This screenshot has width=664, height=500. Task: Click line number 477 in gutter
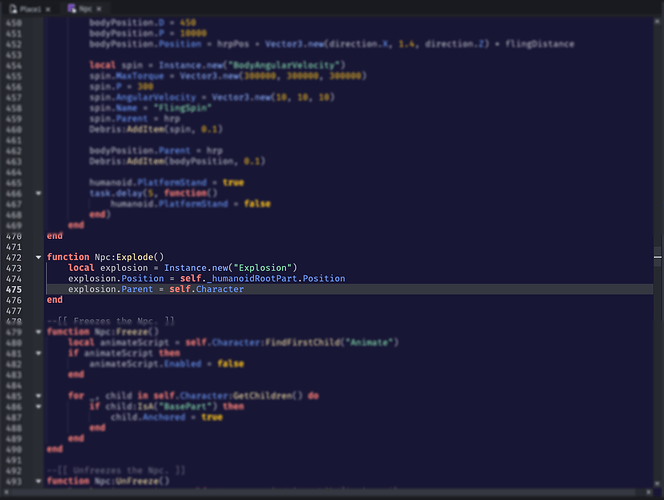coord(14,311)
